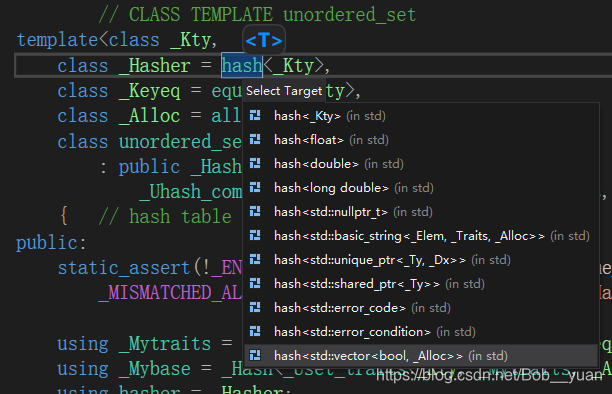Click icon beside hash<std::shared_ptr> entry
612x394 pixels.
(255, 283)
